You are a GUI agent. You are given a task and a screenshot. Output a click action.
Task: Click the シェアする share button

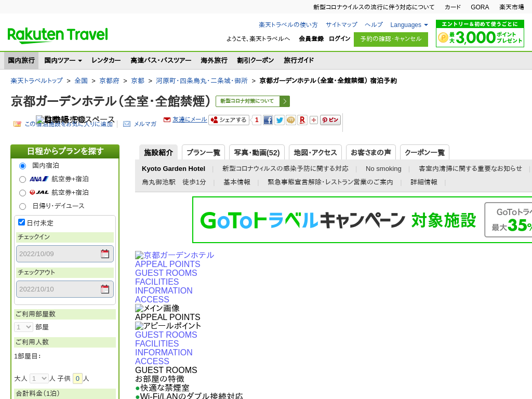tap(229, 120)
